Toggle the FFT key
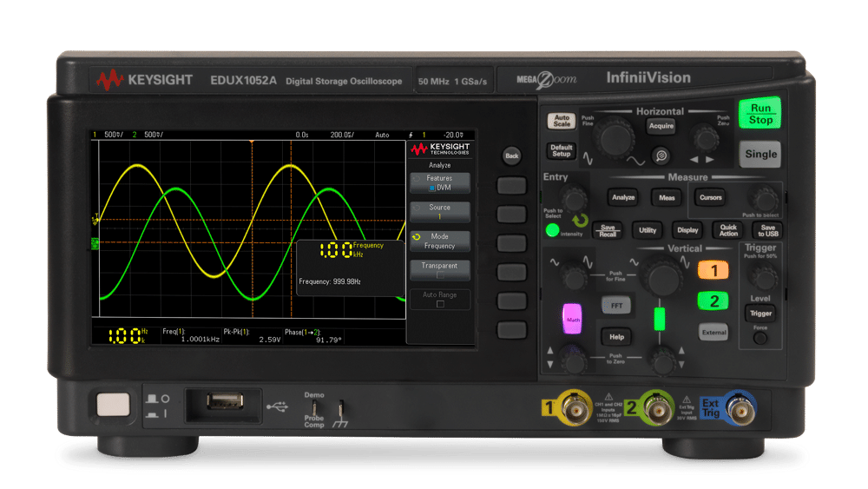The height and width of the screenshot is (489, 868). [616, 305]
